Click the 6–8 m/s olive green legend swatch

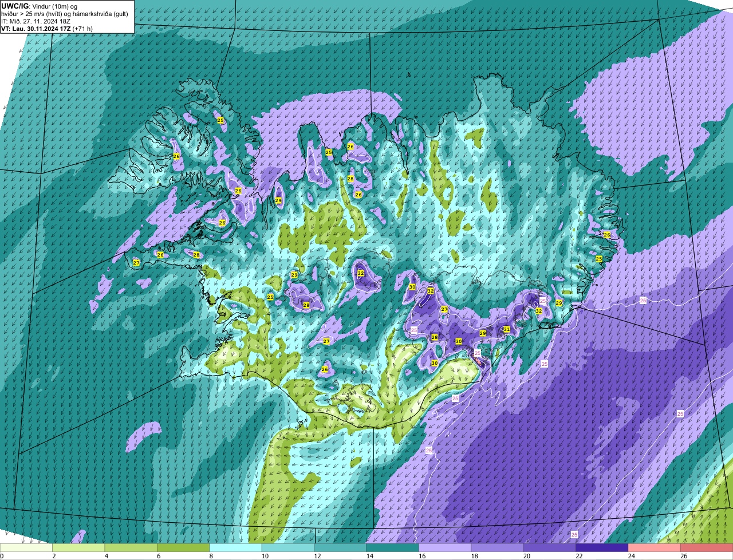pyautogui.click(x=183, y=547)
